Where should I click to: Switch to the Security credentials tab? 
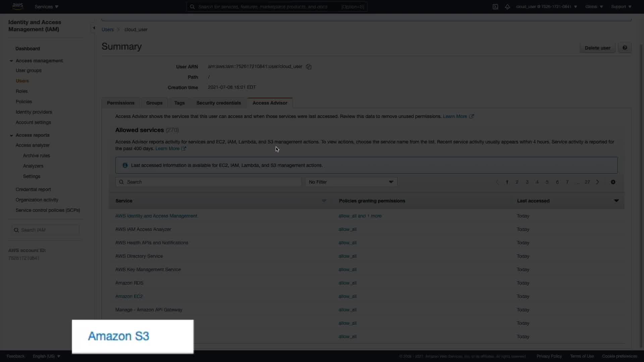218,103
